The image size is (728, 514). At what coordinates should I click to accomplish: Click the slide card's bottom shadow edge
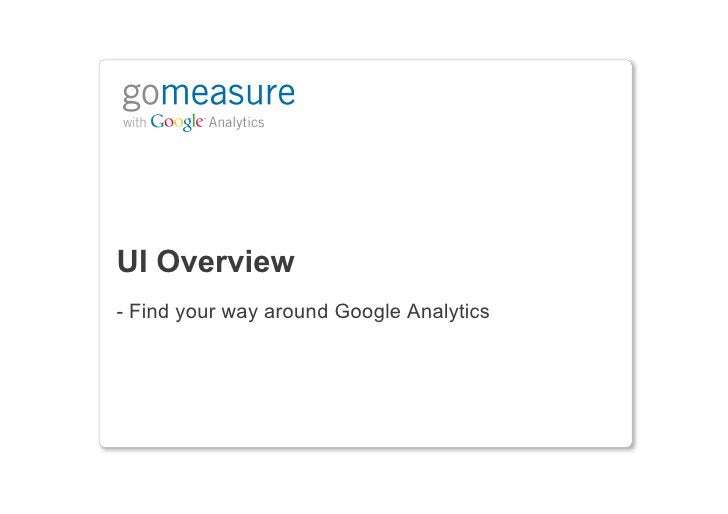pos(364,446)
